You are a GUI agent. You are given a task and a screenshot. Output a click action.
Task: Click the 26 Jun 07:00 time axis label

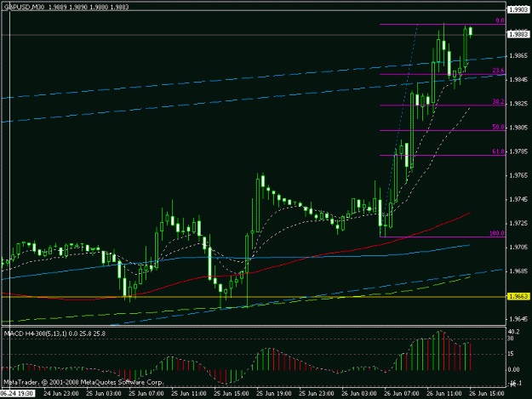pyautogui.click(x=402, y=394)
